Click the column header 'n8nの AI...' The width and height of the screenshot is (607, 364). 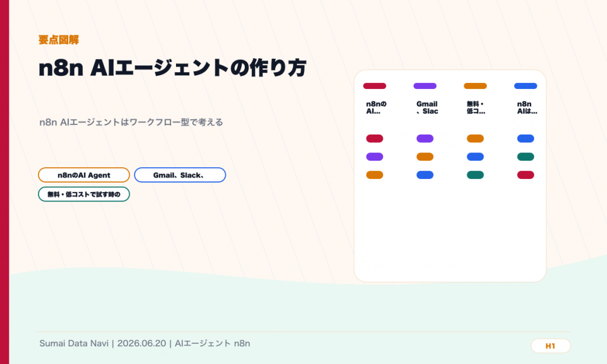376,108
